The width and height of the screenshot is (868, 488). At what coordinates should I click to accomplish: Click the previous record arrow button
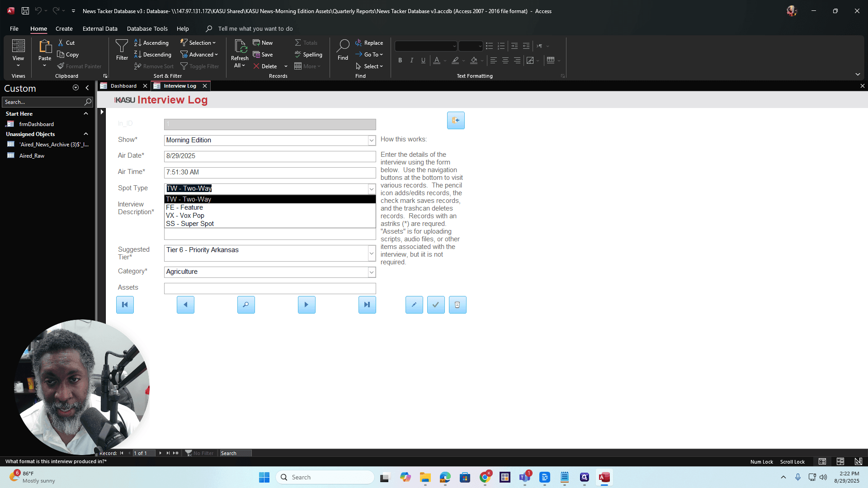185,305
